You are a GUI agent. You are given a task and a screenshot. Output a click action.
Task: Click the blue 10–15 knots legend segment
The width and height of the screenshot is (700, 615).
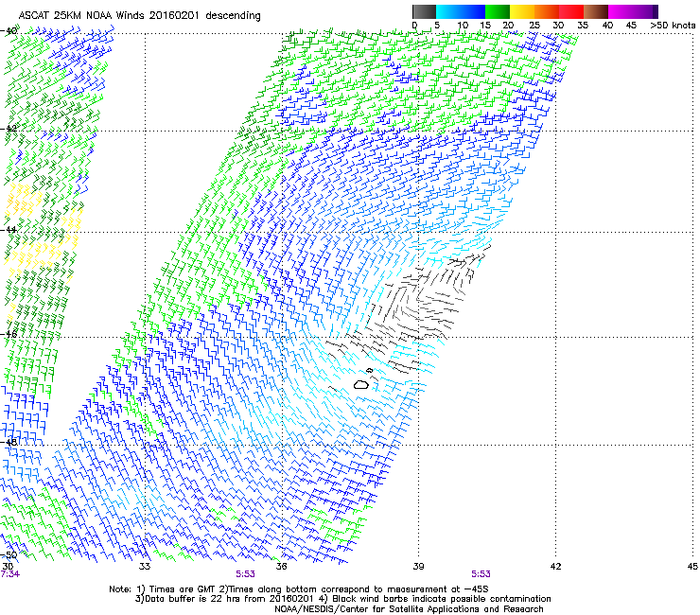(473, 11)
